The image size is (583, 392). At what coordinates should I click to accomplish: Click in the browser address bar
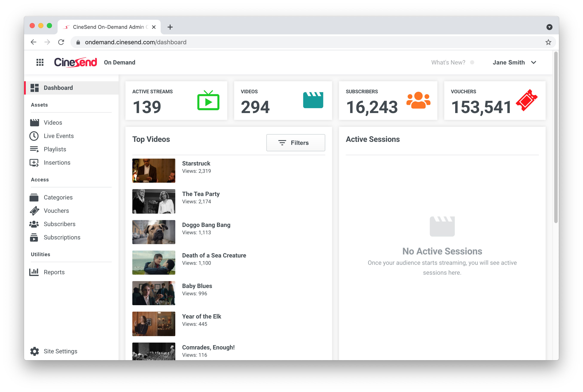pyautogui.click(x=175, y=42)
